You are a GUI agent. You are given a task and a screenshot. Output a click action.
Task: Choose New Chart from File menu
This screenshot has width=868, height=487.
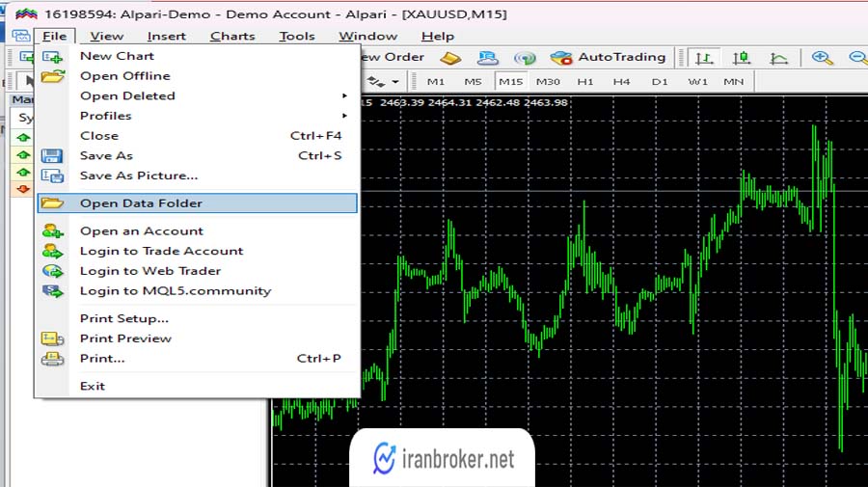pyautogui.click(x=197, y=56)
